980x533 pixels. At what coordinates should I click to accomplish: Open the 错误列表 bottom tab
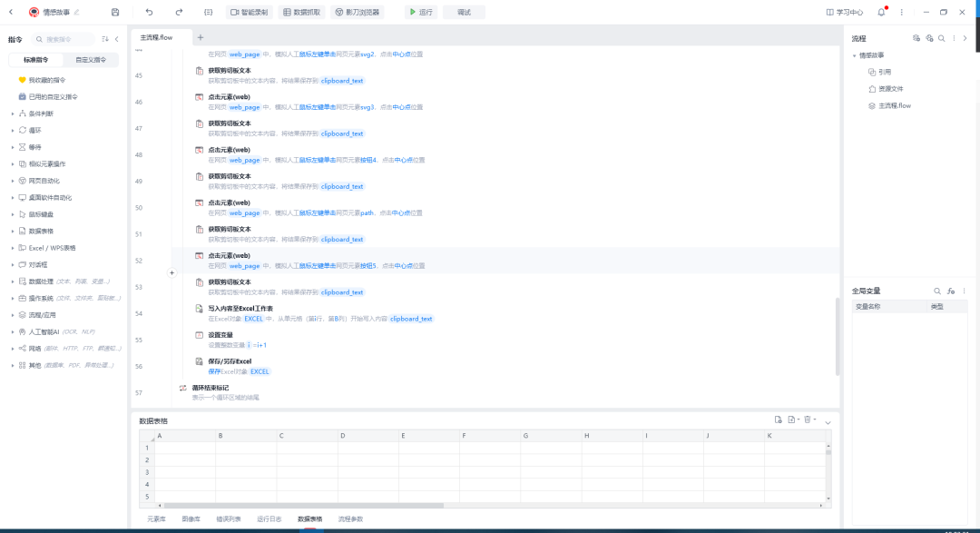coord(228,519)
